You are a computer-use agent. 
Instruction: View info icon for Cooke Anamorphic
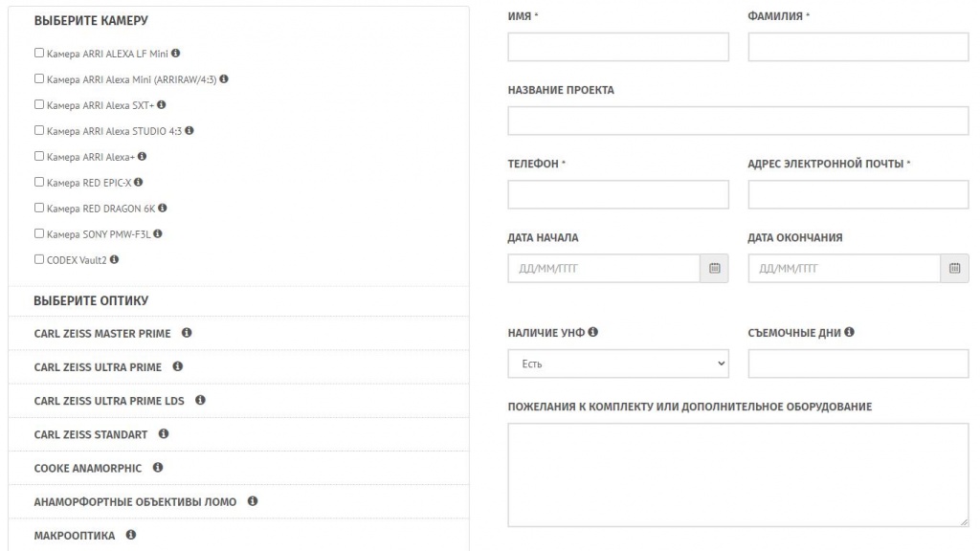click(158, 467)
